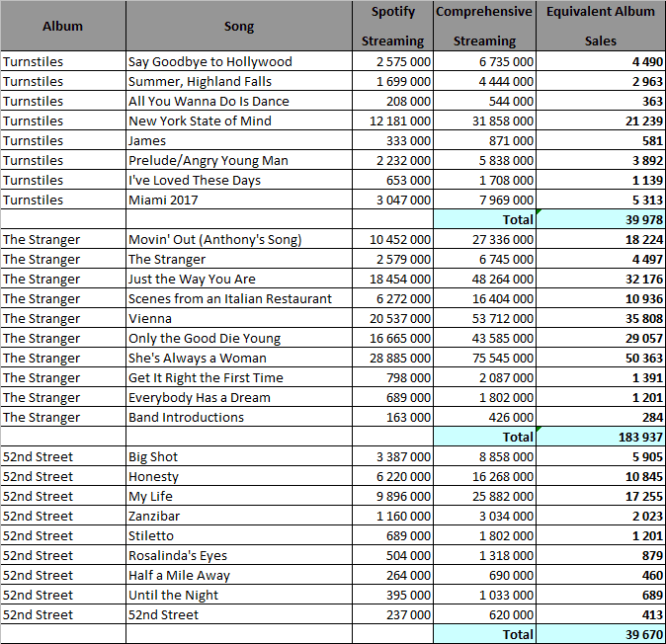
Task: Click Equivalent Album Sales value 10 936
Action: click(x=601, y=298)
